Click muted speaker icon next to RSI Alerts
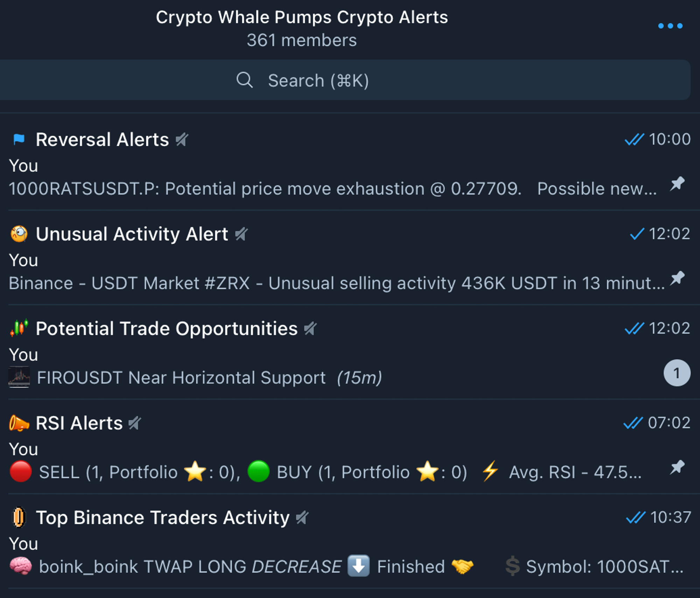The height and width of the screenshot is (598, 700). [135, 423]
